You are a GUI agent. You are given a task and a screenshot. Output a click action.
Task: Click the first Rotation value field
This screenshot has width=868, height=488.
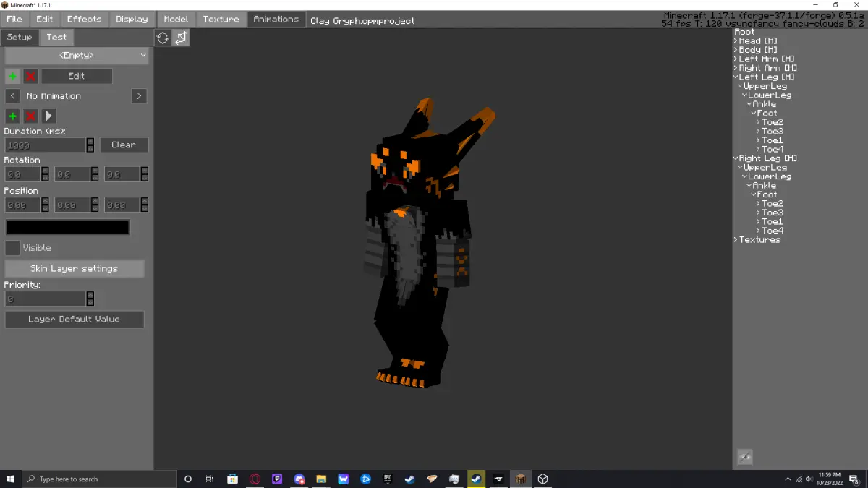click(22, 174)
